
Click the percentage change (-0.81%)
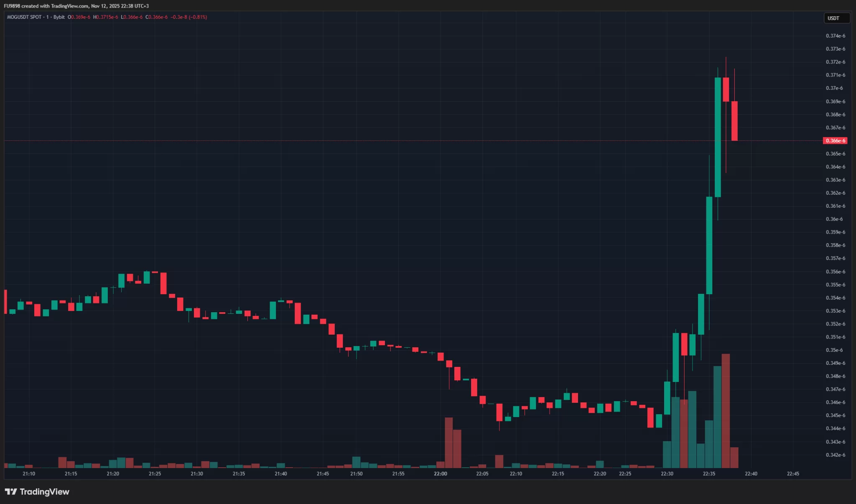tap(199, 18)
